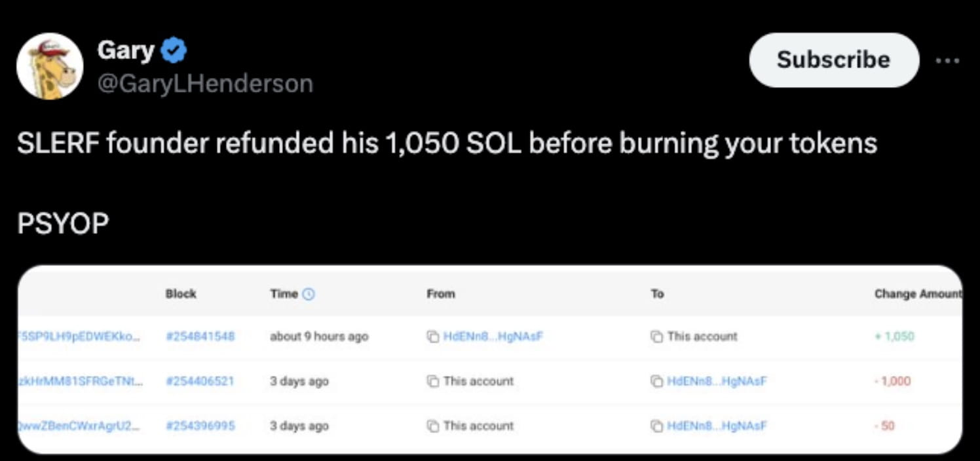
Task: Open block #254841548
Action: [200, 337]
